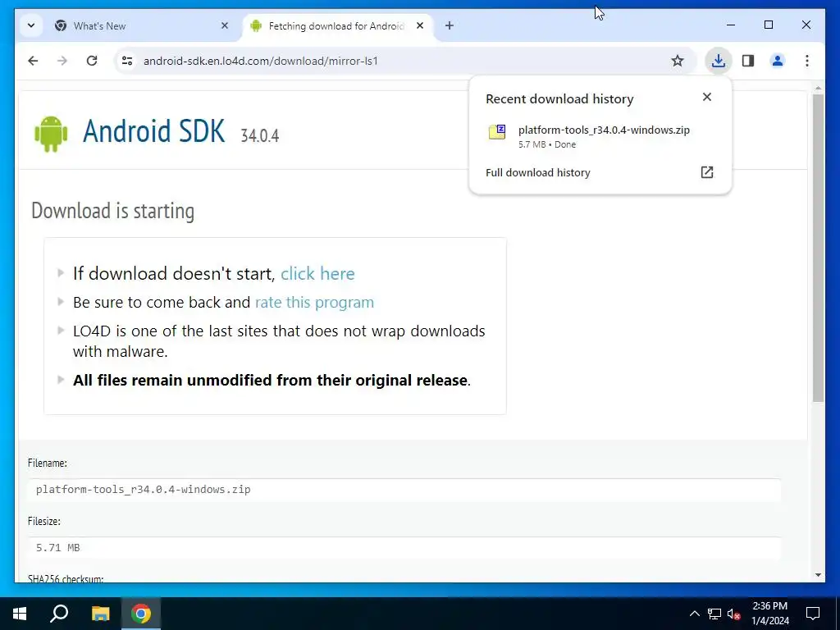This screenshot has width=840, height=630.
Task: Click the address bar URL
Action: [260, 61]
